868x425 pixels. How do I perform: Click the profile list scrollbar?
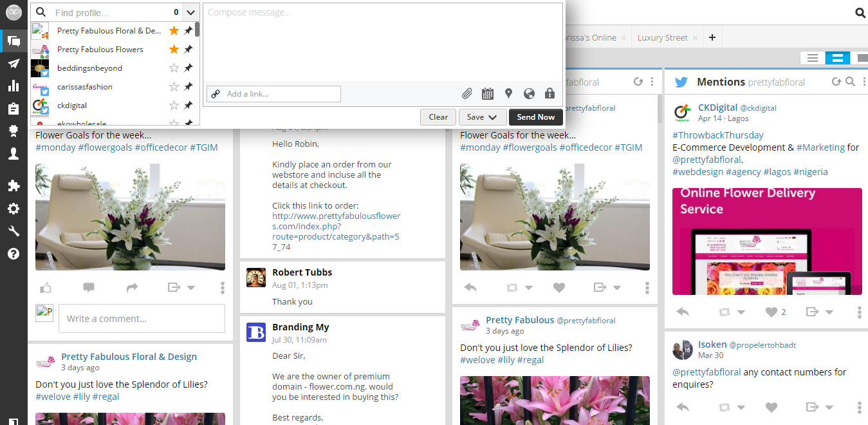pyautogui.click(x=197, y=30)
